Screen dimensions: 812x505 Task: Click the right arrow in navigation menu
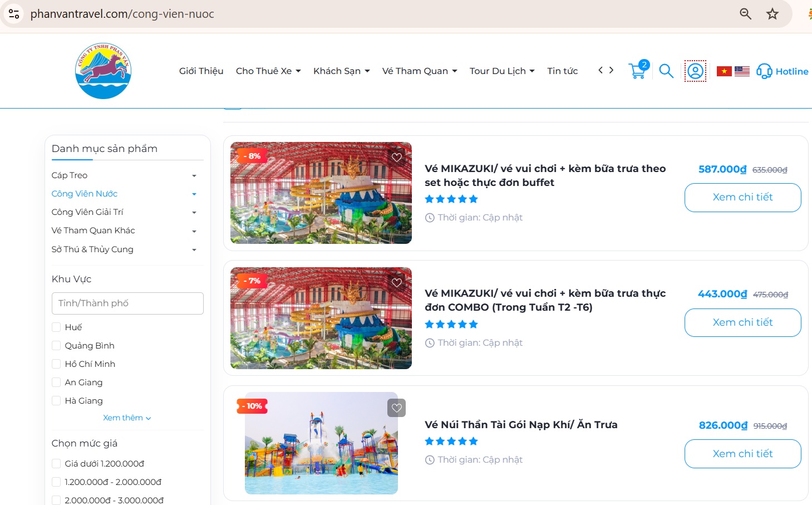(611, 70)
